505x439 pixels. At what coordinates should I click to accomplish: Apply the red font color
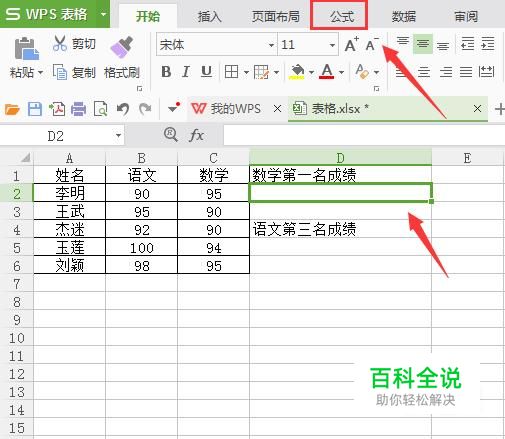327,71
